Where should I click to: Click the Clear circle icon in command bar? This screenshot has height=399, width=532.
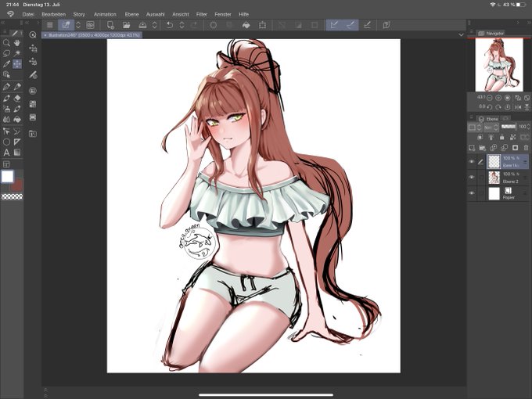tap(213, 25)
